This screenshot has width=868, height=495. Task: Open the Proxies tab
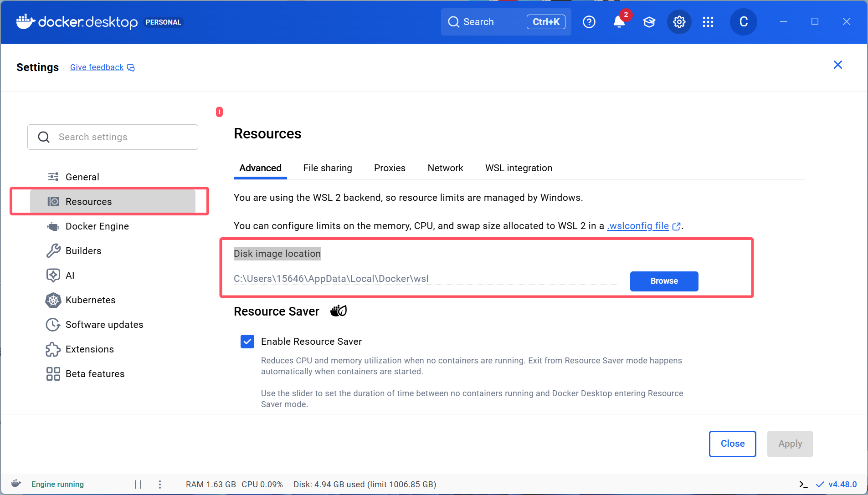pos(390,168)
